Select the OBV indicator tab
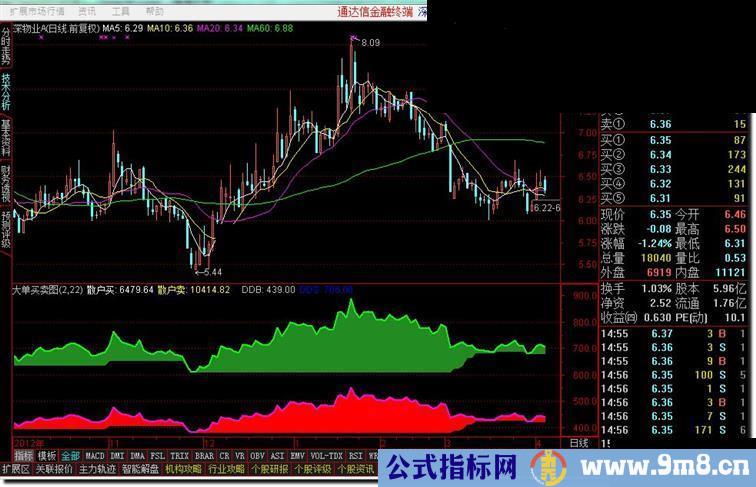 click(x=257, y=454)
